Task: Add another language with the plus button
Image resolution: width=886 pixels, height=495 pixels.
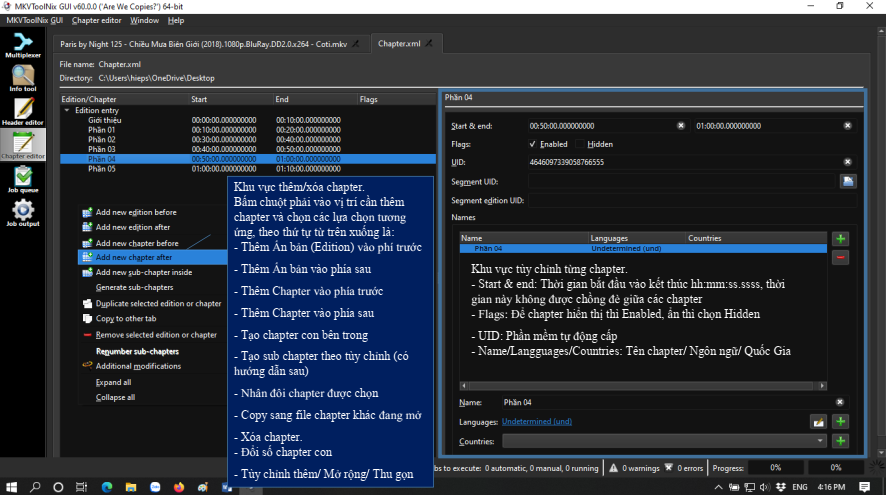Action: click(840, 422)
